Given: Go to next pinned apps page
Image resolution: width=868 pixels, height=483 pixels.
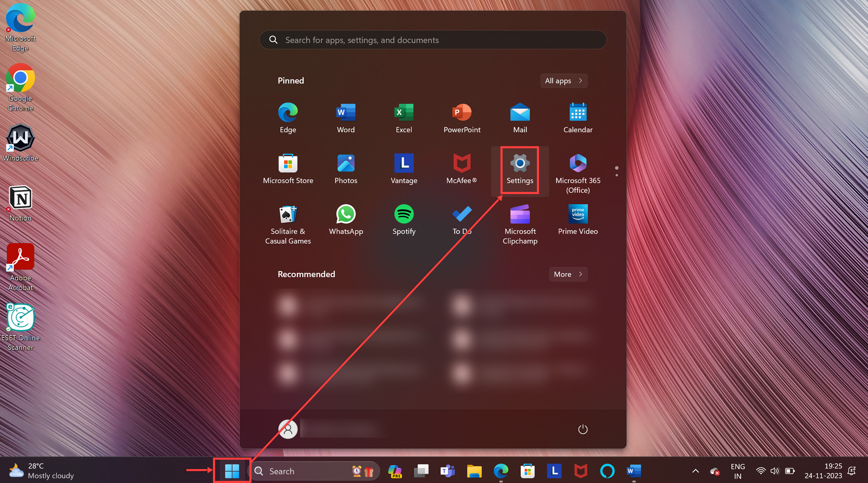Looking at the screenshot, I should [616, 175].
